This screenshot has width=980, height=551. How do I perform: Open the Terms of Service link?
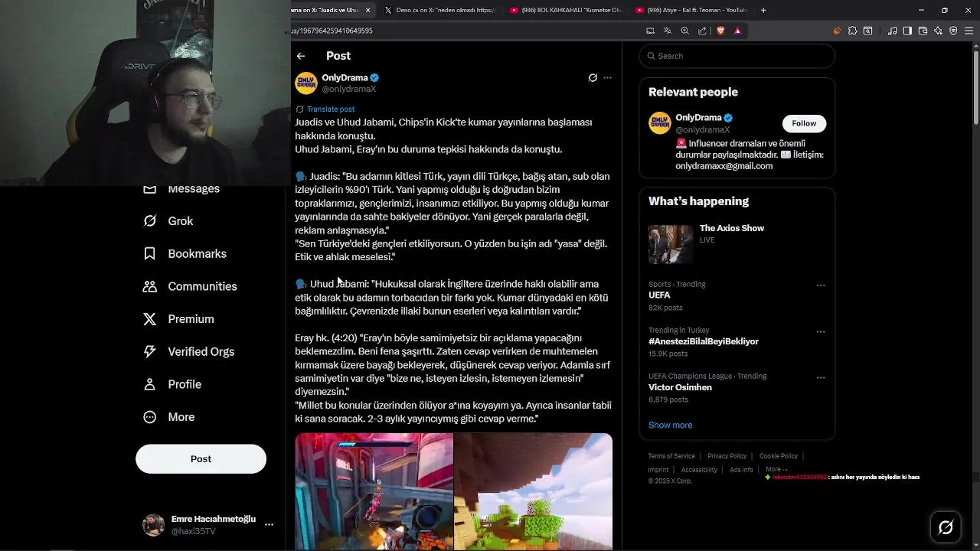pyautogui.click(x=671, y=456)
